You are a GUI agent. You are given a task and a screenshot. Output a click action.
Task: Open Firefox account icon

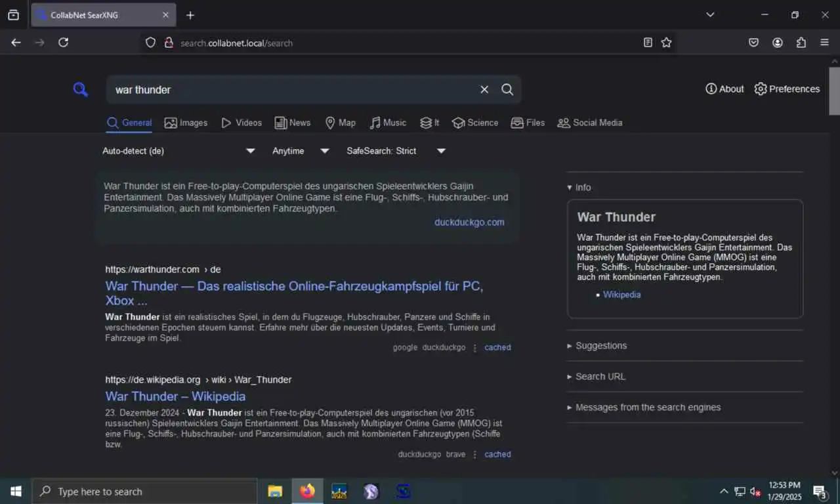tap(778, 43)
